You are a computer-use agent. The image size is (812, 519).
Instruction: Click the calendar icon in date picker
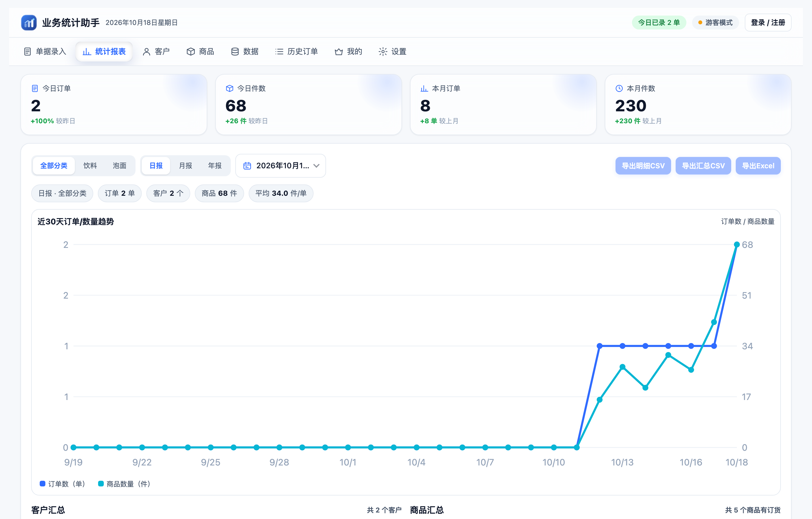pyautogui.click(x=247, y=166)
